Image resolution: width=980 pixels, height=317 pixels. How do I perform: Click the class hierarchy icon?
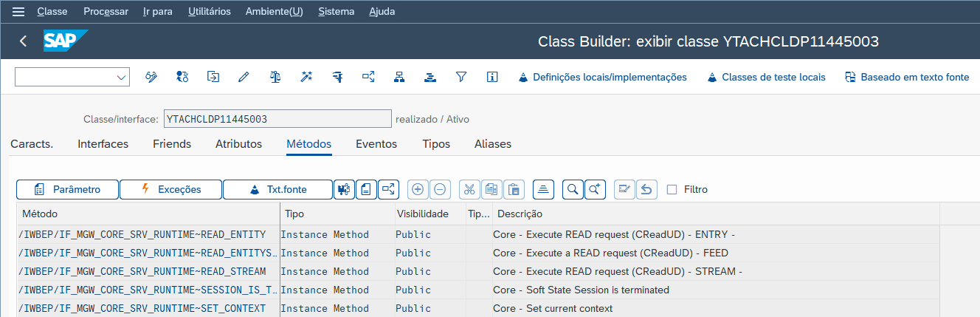(x=399, y=77)
